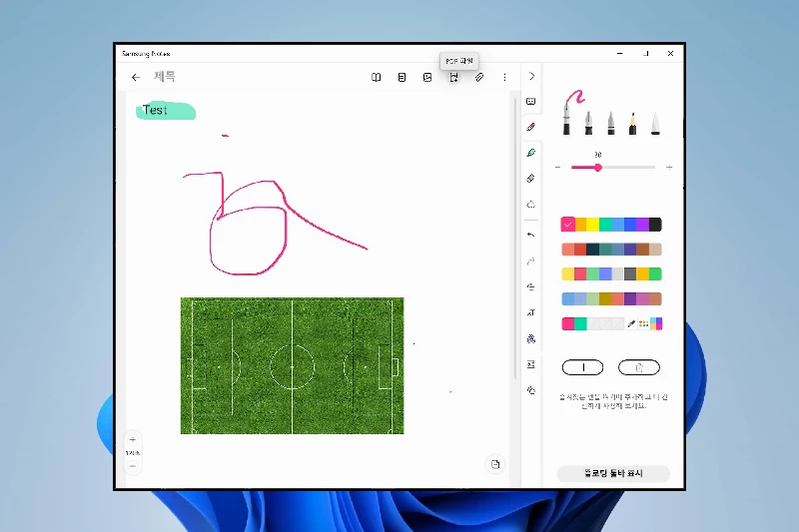Select the lasso selection tool
Viewport: 799px width, 532px height.
tap(531, 205)
